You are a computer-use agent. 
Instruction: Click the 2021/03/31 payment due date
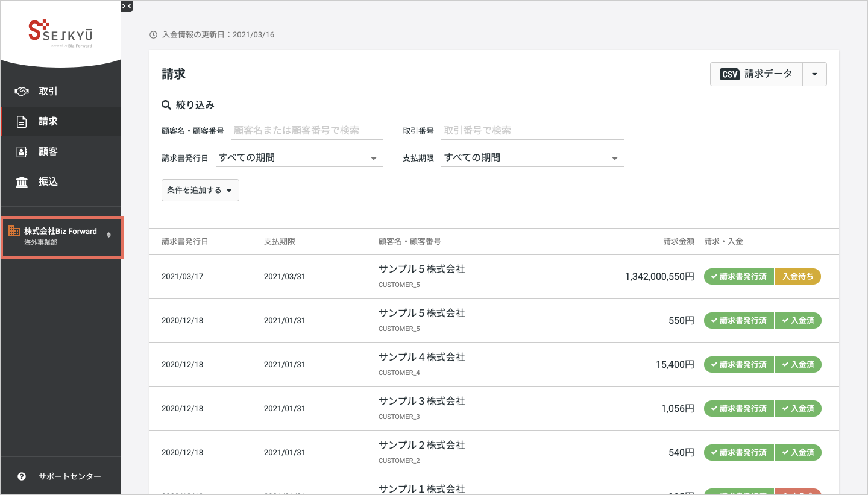(285, 277)
